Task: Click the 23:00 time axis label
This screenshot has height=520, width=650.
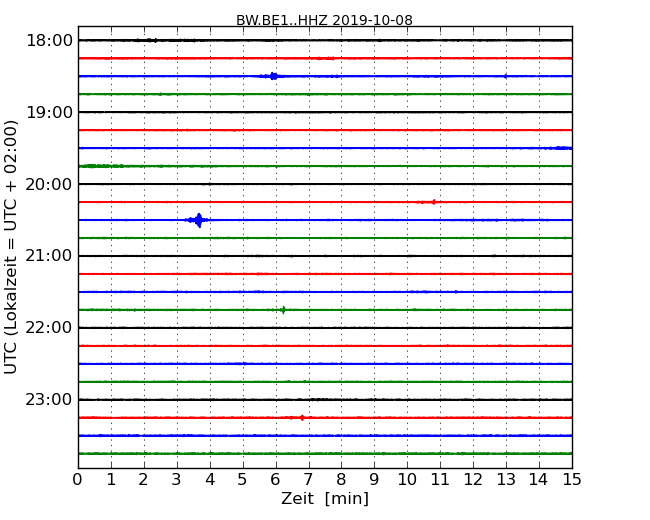Action: (49, 399)
